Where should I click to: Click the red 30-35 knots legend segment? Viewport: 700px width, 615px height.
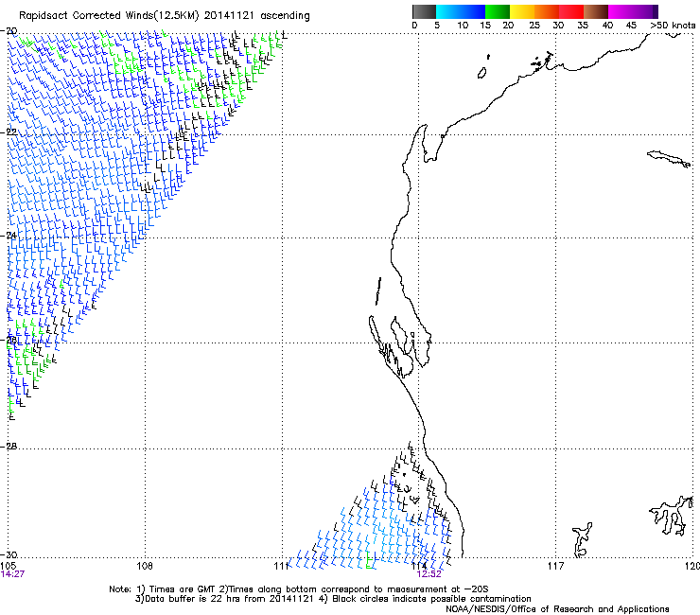pos(571,11)
